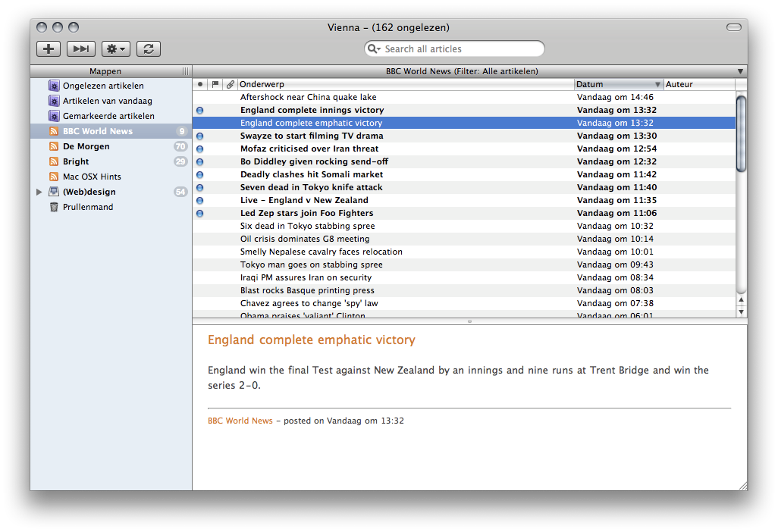Select the Artikelen van vandaag smart folder icon

point(54,101)
